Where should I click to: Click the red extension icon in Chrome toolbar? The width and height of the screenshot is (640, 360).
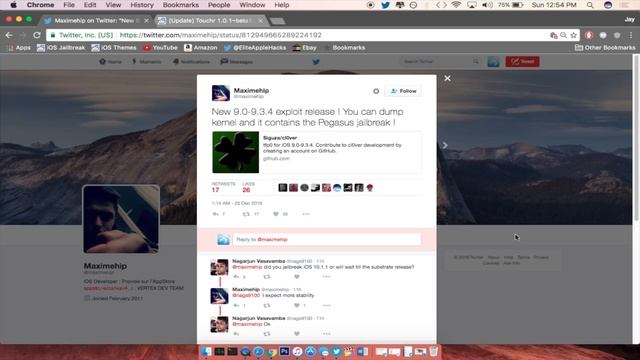click(x=589, y=35)
